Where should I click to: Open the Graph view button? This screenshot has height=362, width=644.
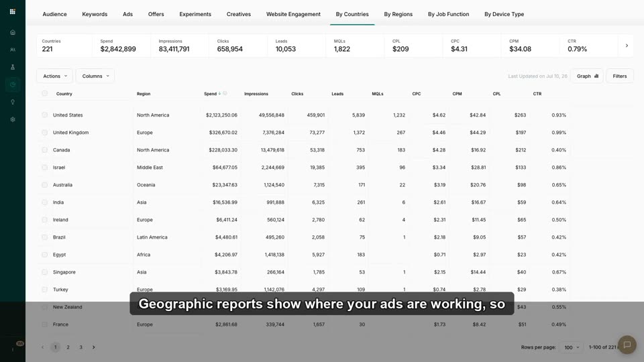[x=587, y=76]
